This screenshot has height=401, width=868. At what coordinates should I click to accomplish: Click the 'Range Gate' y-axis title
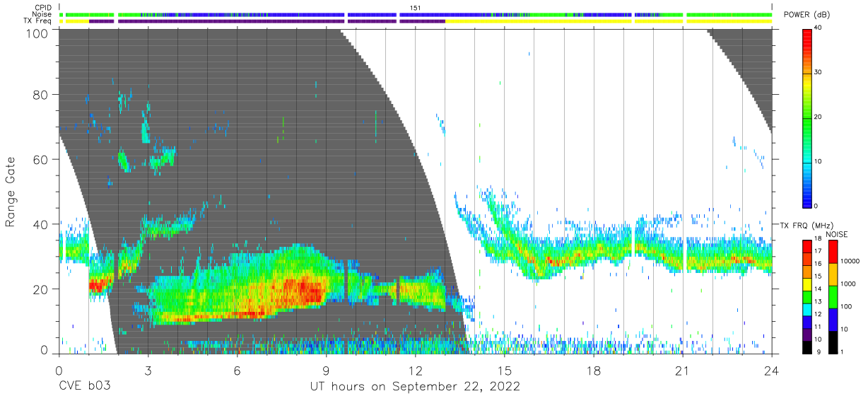coord(11,192)
